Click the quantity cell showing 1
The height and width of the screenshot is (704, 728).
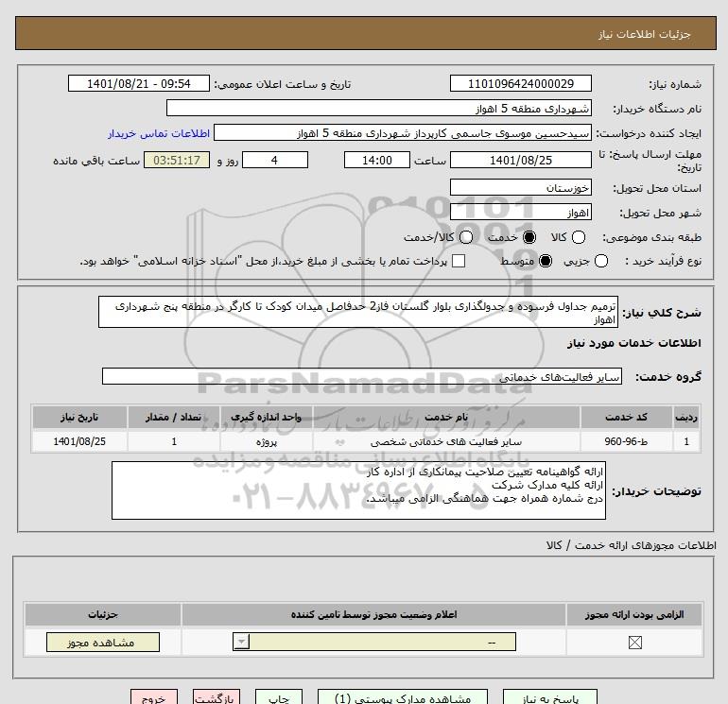click(x=174, y=441)
